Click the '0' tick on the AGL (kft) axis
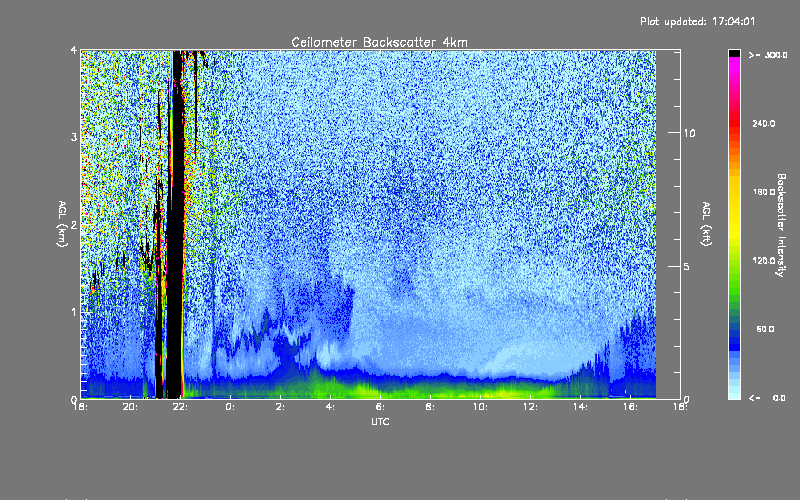This screenshot has height=500, width=800. click(686, 399)
